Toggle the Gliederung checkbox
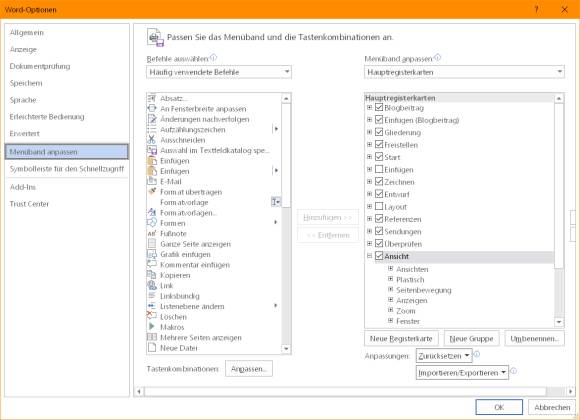This screenshot has height=420, width=580. point(379,132)
